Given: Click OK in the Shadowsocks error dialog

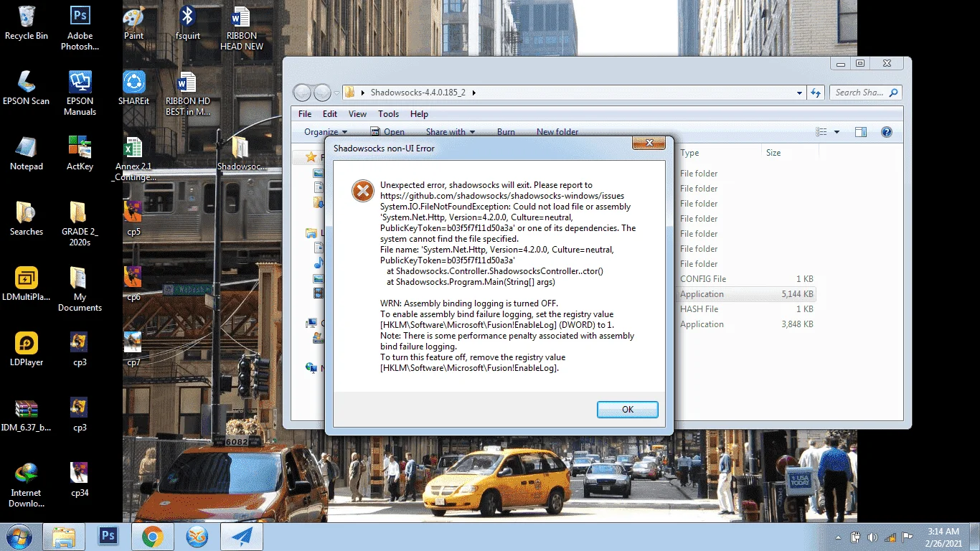Looking at the screenshot, I should click(x=627, y=410).
